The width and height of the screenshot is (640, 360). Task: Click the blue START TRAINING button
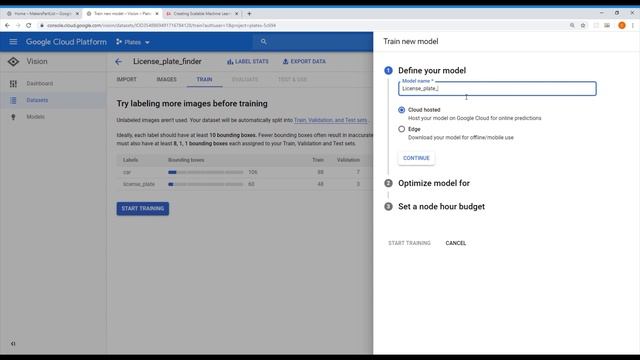(x=142, y=209)
